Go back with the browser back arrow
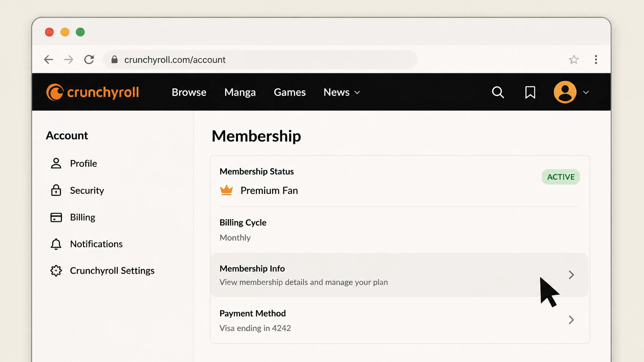This screenshot has width=644, height=362. coord(49,59)
